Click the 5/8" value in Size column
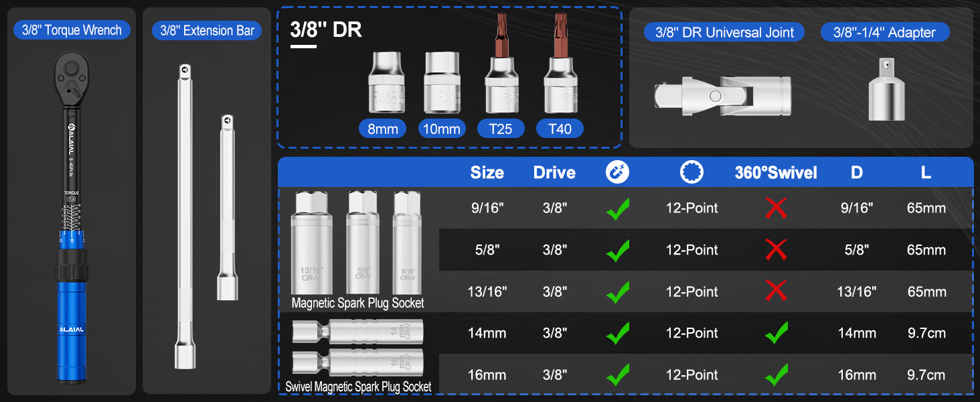 coord(488,250)
